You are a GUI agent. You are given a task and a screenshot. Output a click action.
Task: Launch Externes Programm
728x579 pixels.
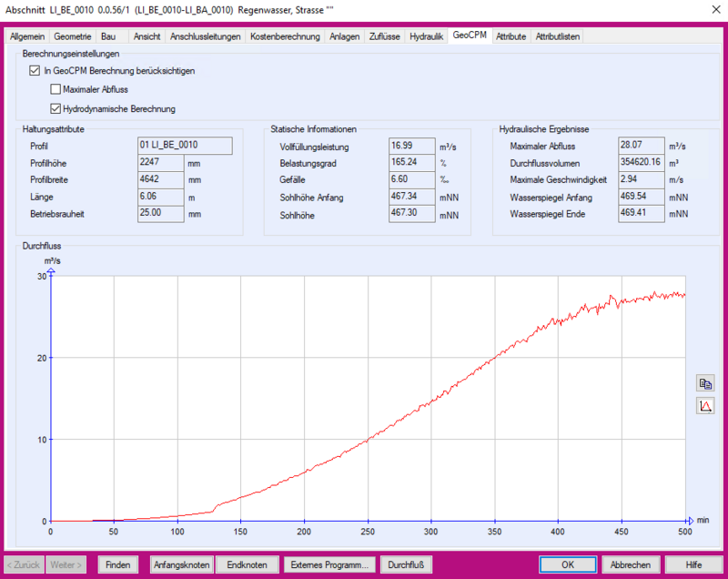(x=329, y=564)
